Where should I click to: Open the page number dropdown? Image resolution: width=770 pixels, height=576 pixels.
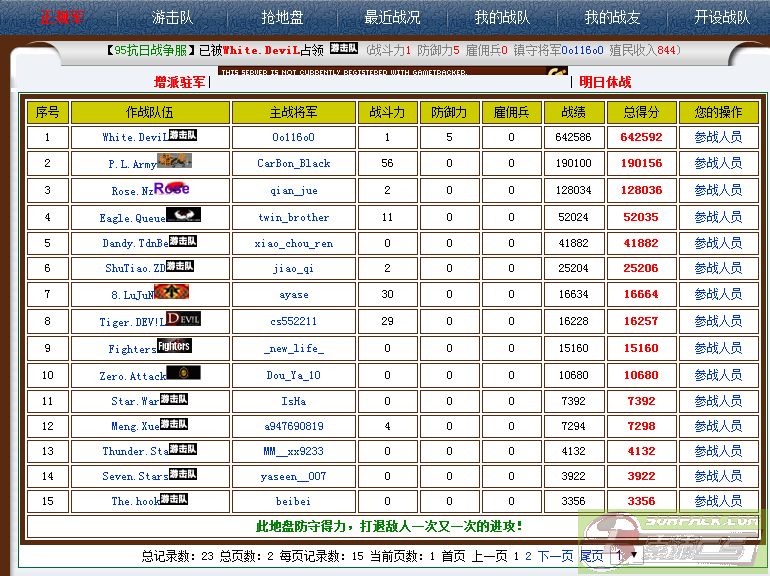626,555
